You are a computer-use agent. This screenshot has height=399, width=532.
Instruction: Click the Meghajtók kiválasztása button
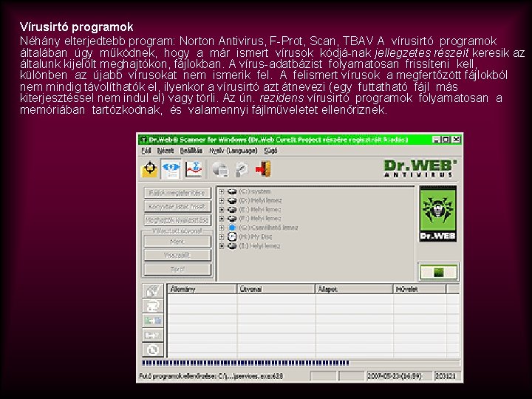point(178,220)
